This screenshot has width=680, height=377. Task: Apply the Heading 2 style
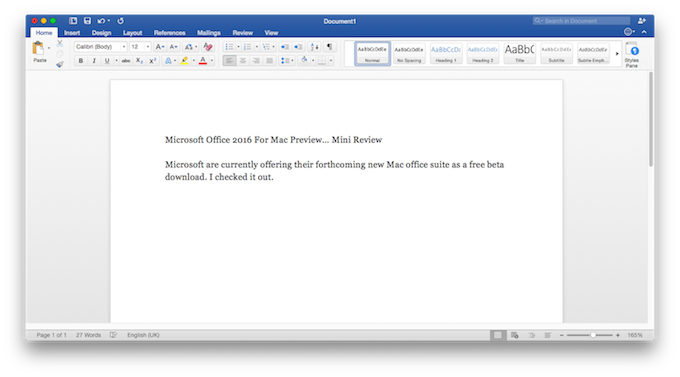click(483, 53)
